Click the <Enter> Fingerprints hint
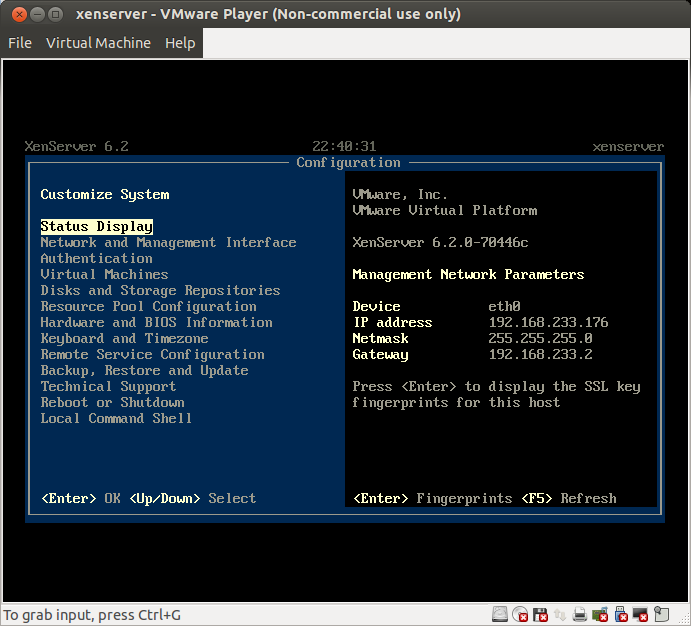 [x=433, y=499]
